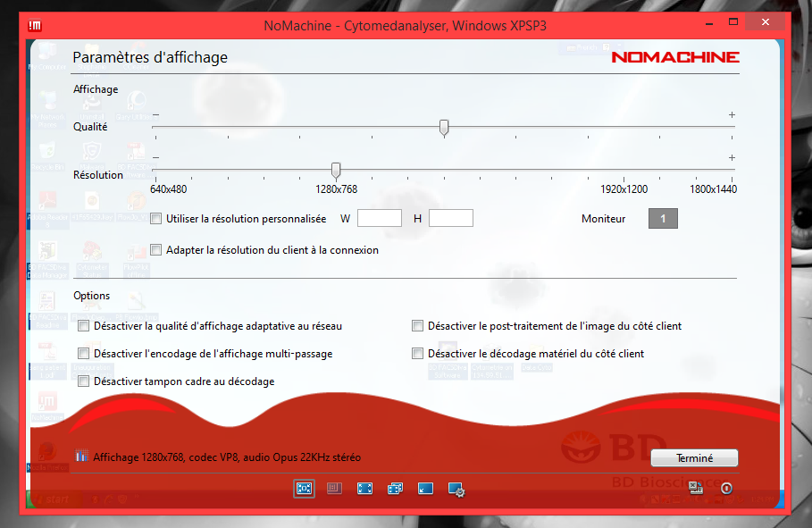
Task: Click the fullscreen on all monitors icon
Action: click(395, 489)
